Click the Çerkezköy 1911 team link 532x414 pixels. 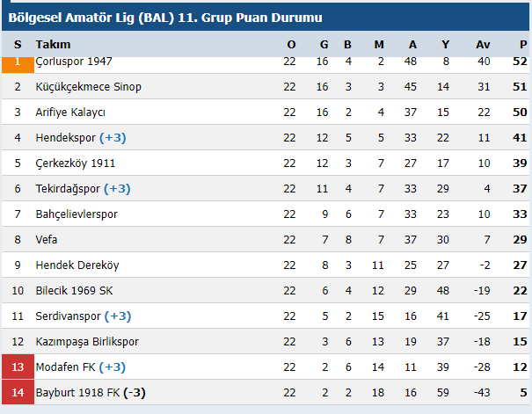point(75,163)
